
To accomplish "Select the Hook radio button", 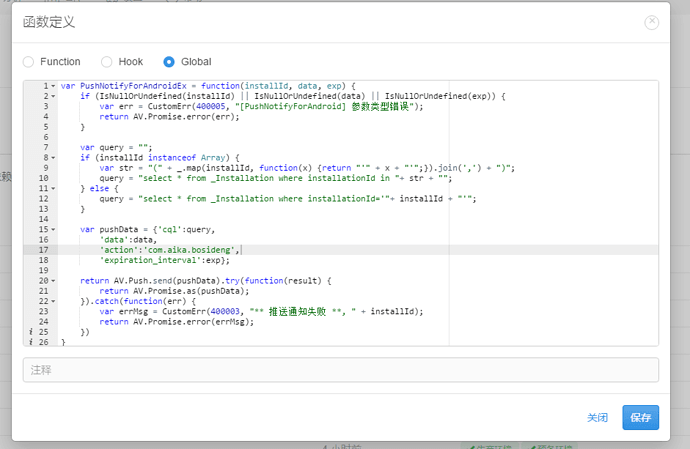I will tap(106, 62).
